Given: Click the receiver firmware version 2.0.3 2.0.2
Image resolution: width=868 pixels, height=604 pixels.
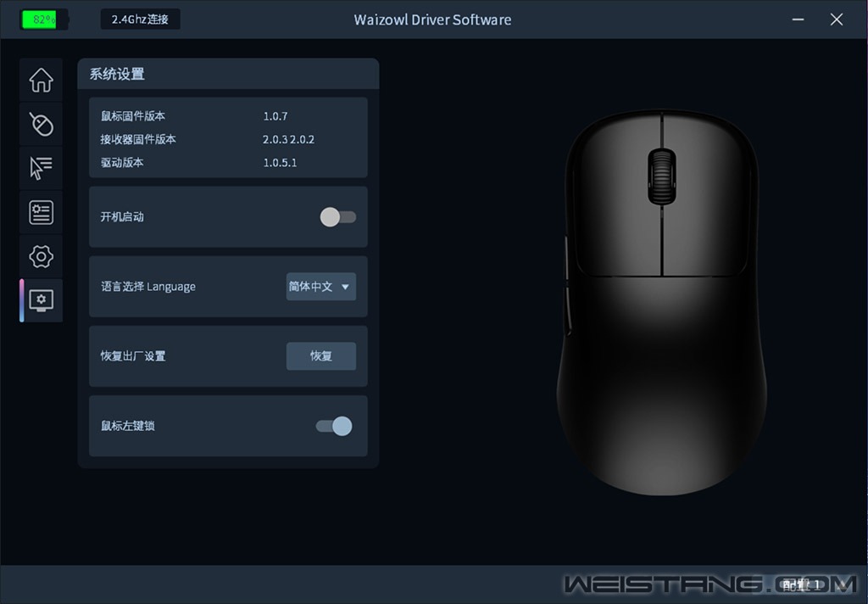Looking at the screenshot, I should (288, 140).
